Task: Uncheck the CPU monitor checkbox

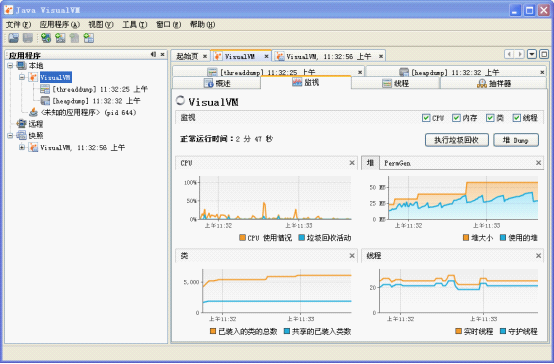Action: pyautogui.click(x=426, y=118)
